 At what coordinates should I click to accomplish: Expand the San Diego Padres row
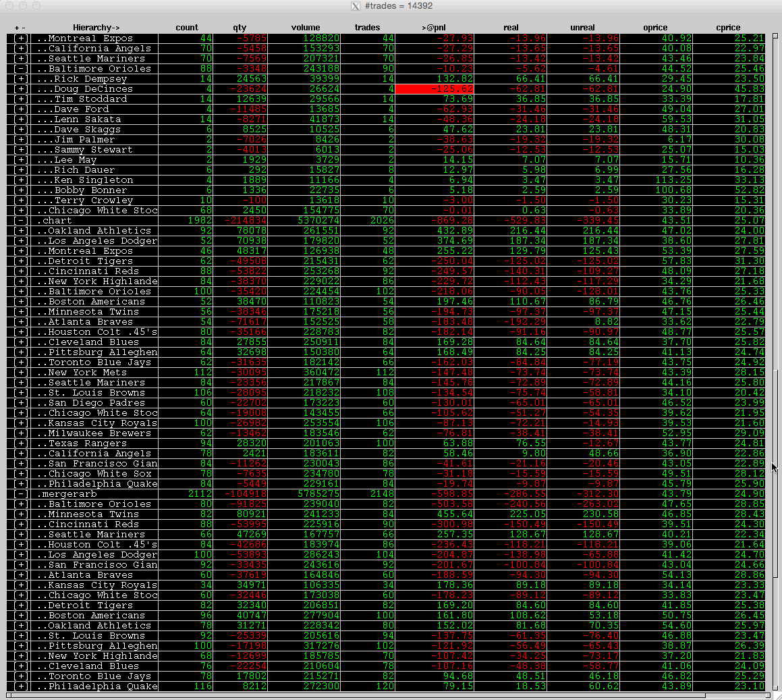pos(20,403)
